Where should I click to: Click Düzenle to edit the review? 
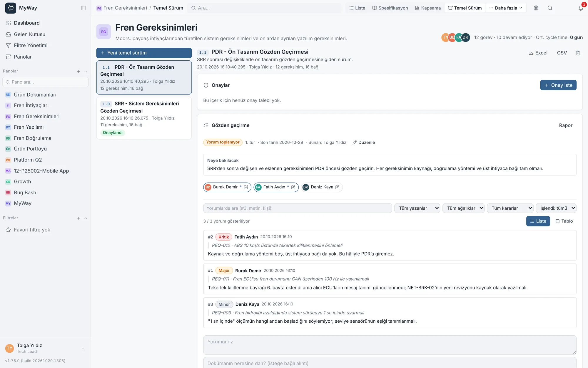(364, 142)
